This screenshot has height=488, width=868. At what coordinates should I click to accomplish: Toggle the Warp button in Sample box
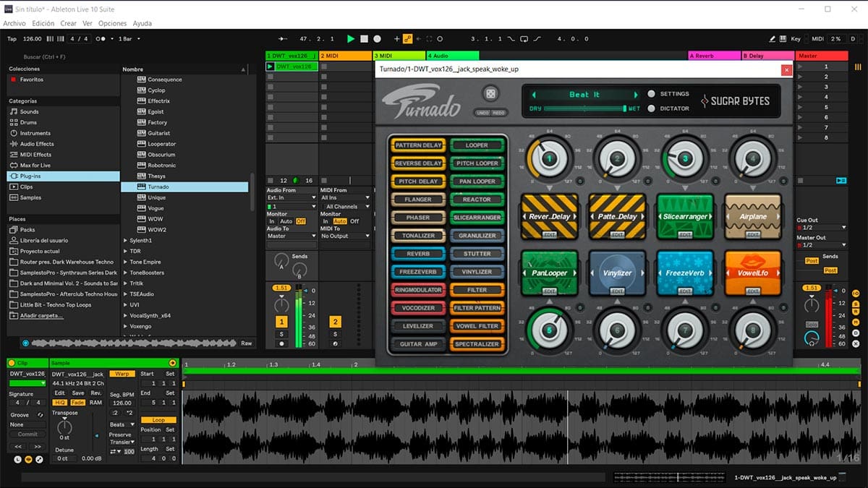coord(122,374)
